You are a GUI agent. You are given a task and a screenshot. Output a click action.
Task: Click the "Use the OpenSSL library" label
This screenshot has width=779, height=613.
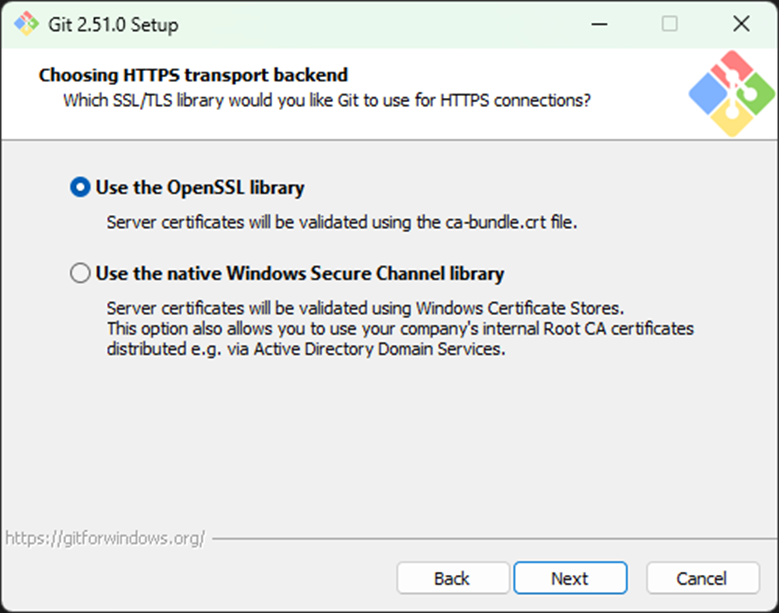coord(200,188)
